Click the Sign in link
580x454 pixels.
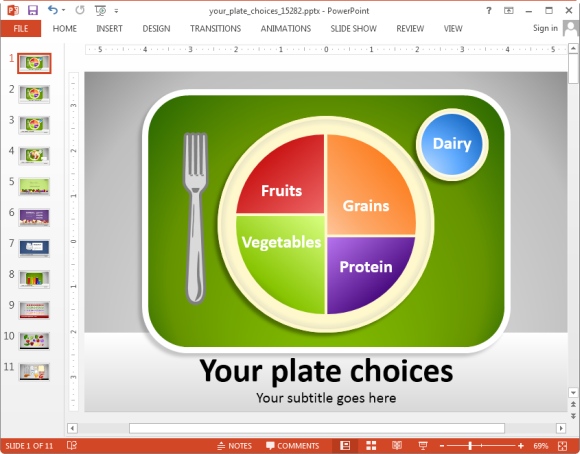coord(545,28)
